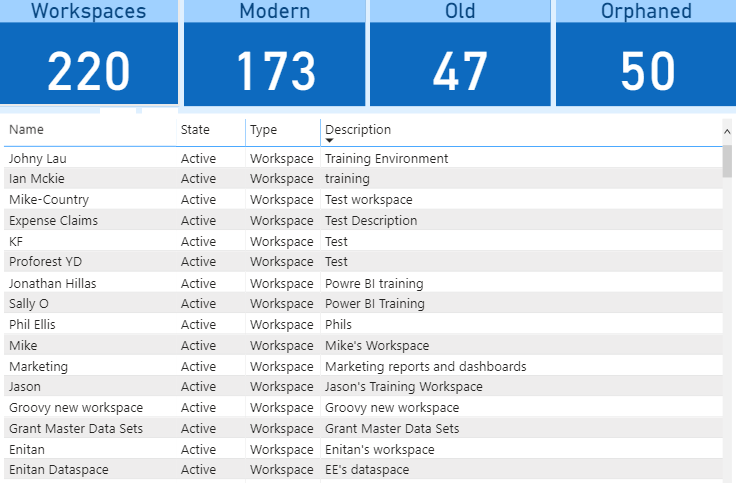736x483 pixels.
Task: Click the Orphaned 50 card
Action: [646, 54]
